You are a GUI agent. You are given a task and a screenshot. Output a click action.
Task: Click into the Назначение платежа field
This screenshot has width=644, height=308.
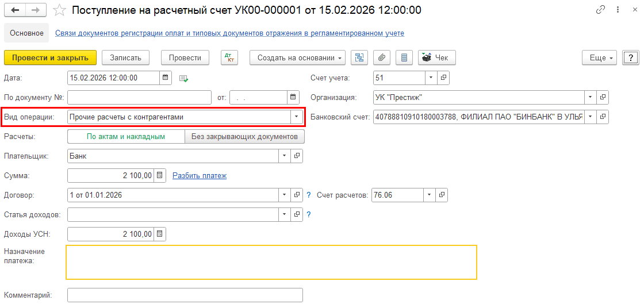[271, 262]
